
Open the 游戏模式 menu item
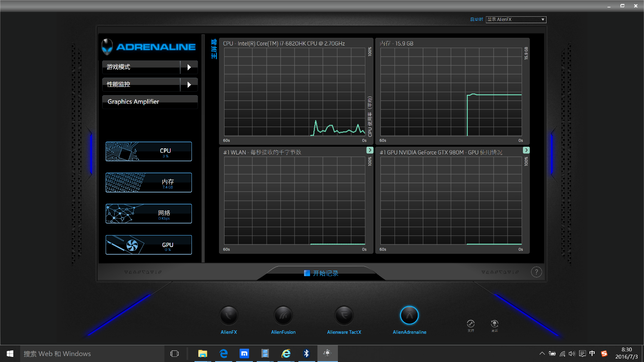[141, 67]
